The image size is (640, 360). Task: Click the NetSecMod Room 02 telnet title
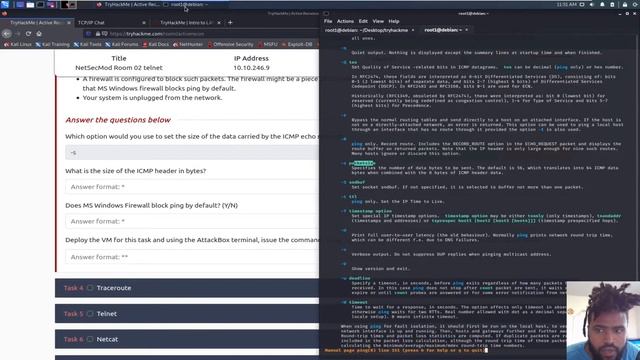119,68
